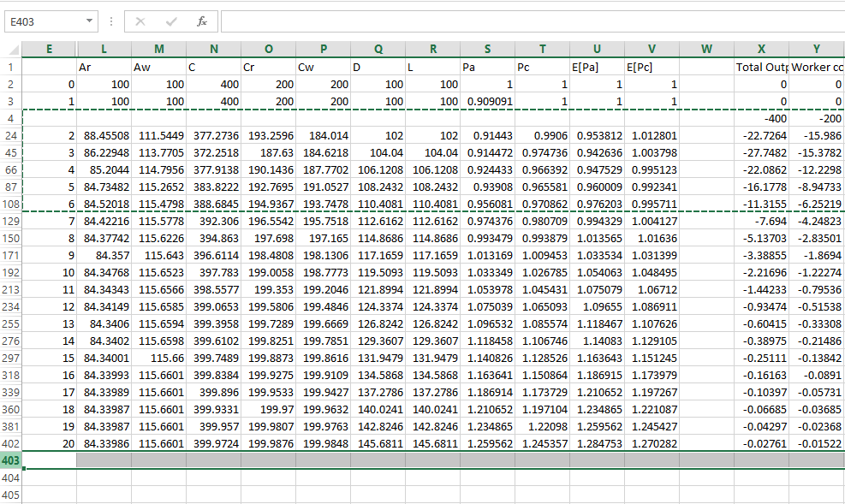Select column E header
This screenshot has height=504, width=845.
[49, 49]
